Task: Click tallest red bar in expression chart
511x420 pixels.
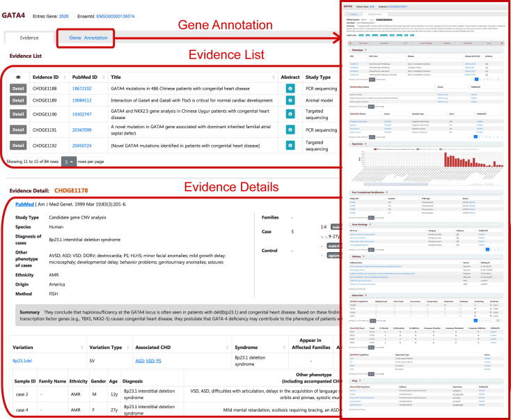Action: tap(446, 160)
